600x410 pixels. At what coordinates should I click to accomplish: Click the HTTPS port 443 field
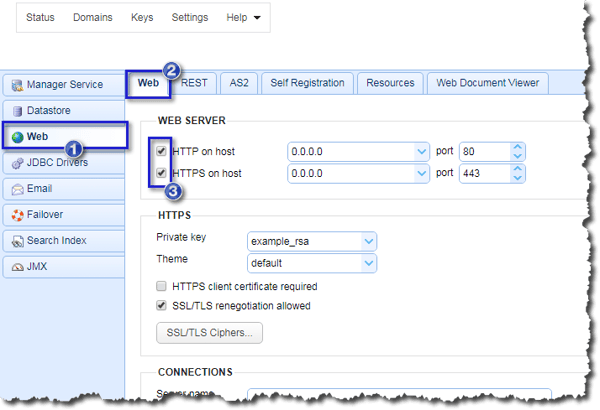(x=485, y=173)
